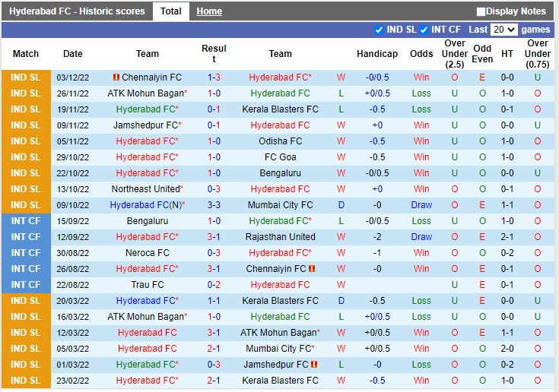Click red card icon beside Chennaiyin FC on 03/12/22
The image size is (559, 392).
tap(116, 77)
